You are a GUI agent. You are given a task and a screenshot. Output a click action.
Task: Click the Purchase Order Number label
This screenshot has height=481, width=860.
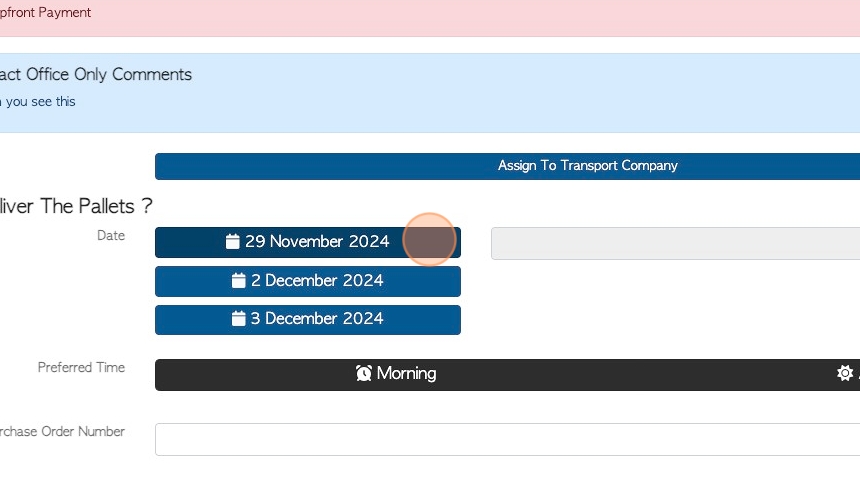[x=62, y=432]
